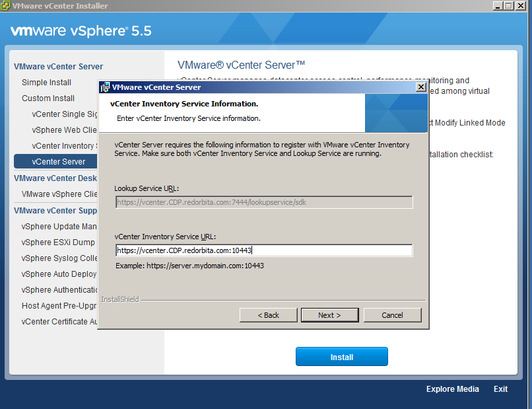Select Custom Install in the sidebar
532x409 pixels.
click(48, 98)
